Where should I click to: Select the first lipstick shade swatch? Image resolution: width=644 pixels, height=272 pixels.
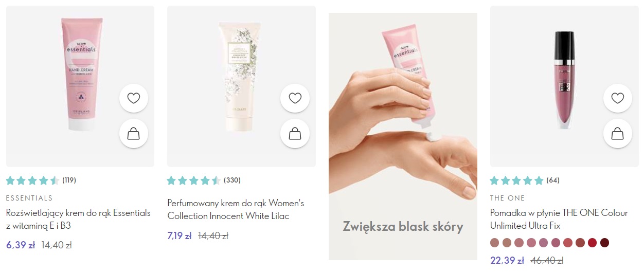[495, 243]
